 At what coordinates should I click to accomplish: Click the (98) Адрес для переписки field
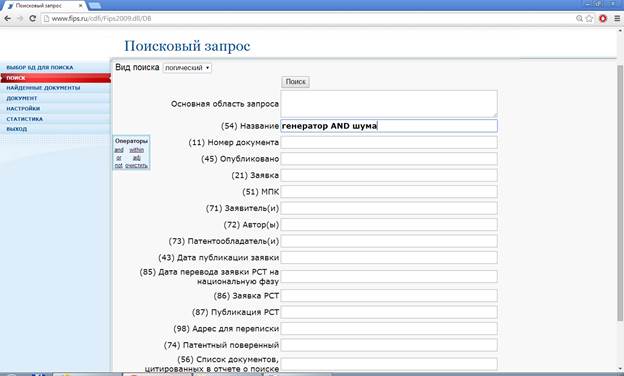[389, 329]
